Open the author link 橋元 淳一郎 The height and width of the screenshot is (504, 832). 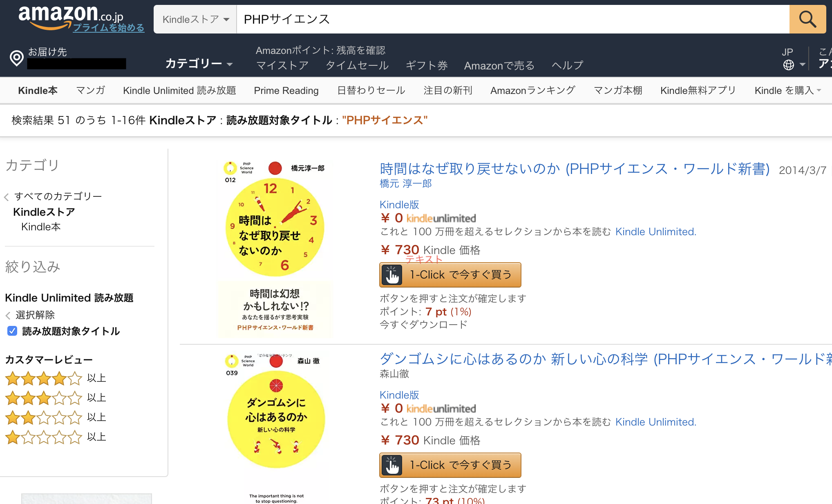[x=406, y=184]
